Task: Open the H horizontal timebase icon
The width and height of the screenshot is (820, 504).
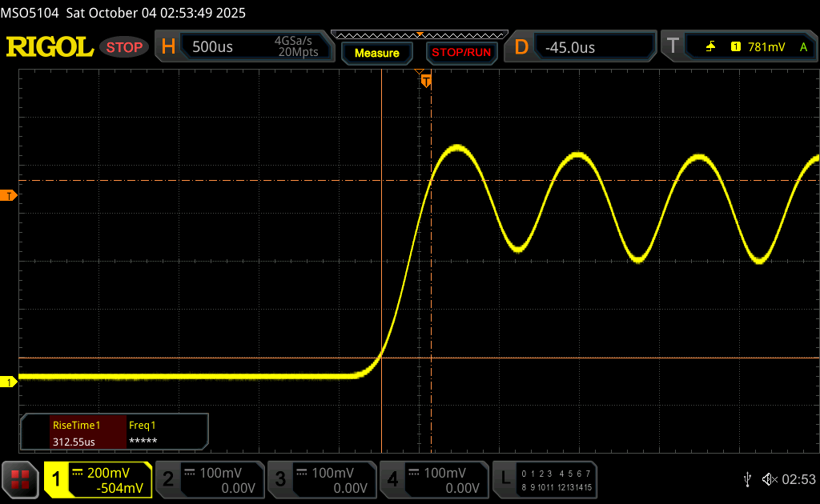Action: 168,47
